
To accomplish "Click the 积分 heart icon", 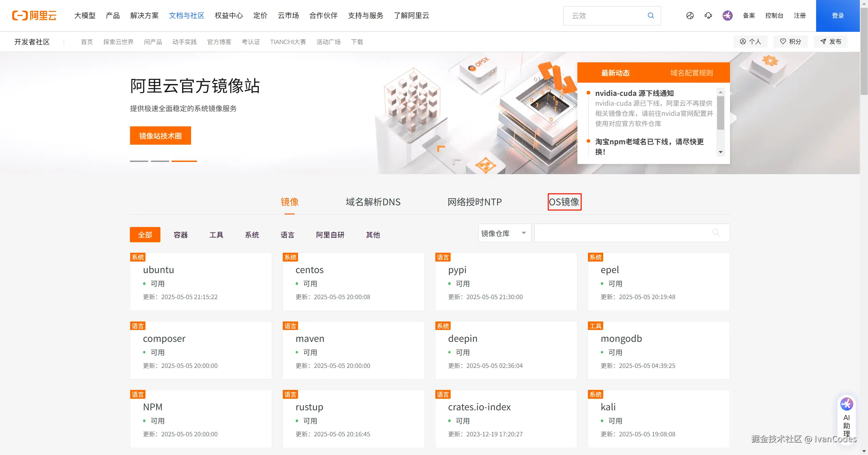I will point(783,41).
